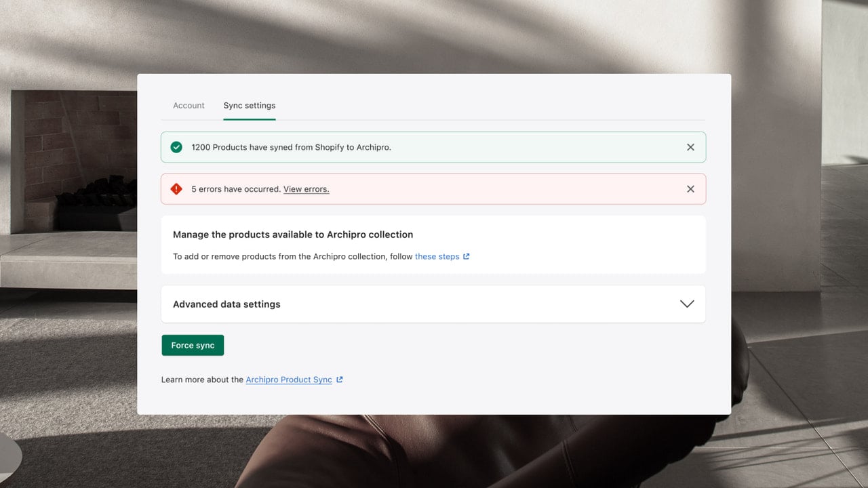Dismiss the products synced success banner

click(690, 147)
